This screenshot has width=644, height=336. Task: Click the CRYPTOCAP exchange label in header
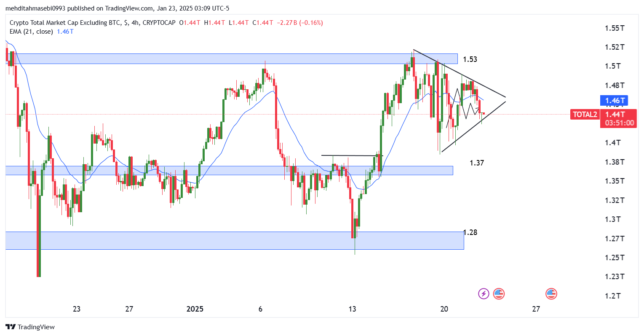coord(159,23)
